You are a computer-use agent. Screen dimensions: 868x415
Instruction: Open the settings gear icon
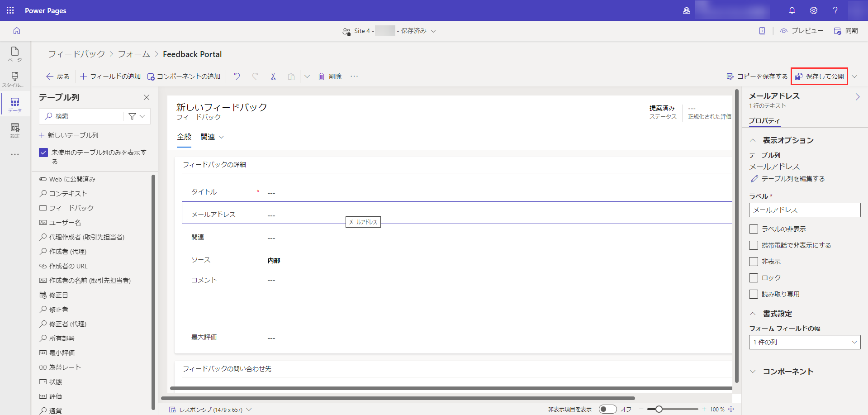coord(814,10)
